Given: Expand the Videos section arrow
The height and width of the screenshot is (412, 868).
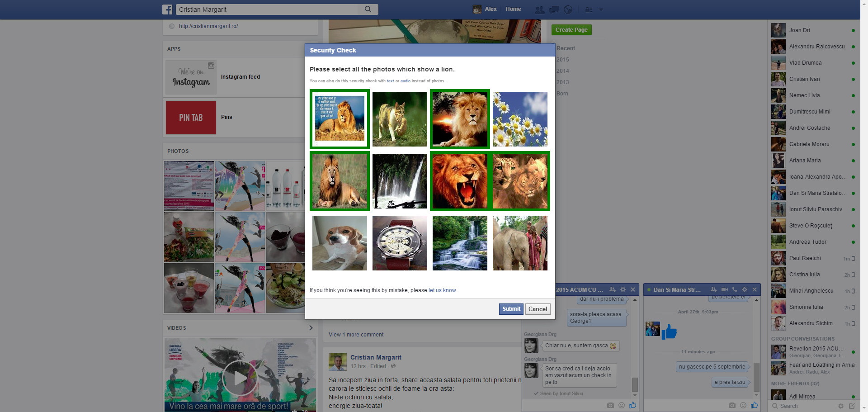Looking at the screenshot, I should [311, 328].
